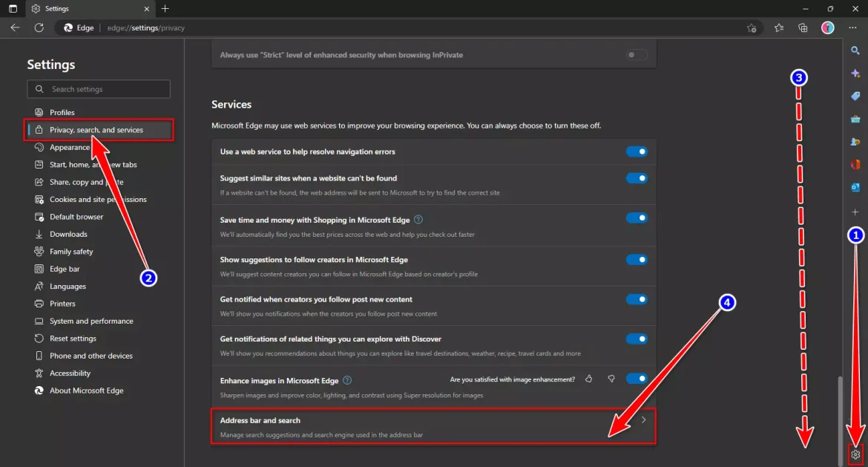Open the sidebar Microsoft 365 icon
Viewport: 868px width, 467px height.
pyautogui.click(x=855, y=165)
